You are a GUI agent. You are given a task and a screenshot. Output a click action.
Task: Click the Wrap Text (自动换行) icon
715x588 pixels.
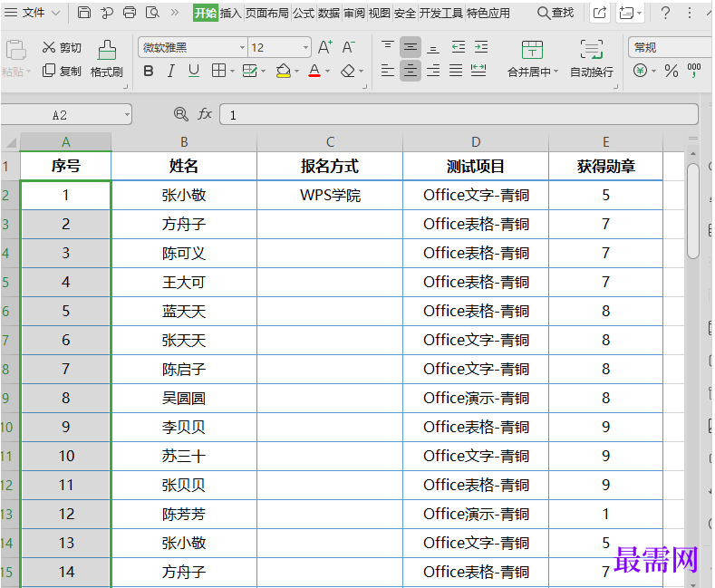pyautogui.click(x=591, y=51)
